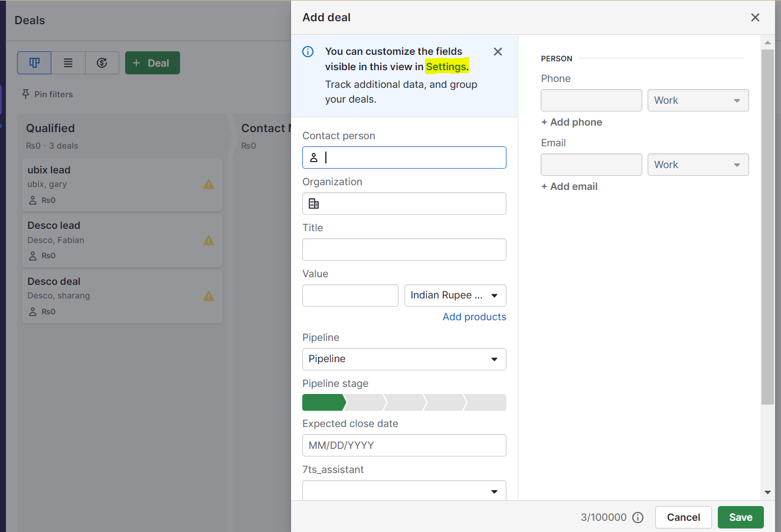Dismiss the customize fields info banner
The image size is (781, 532).
[498, 52]
